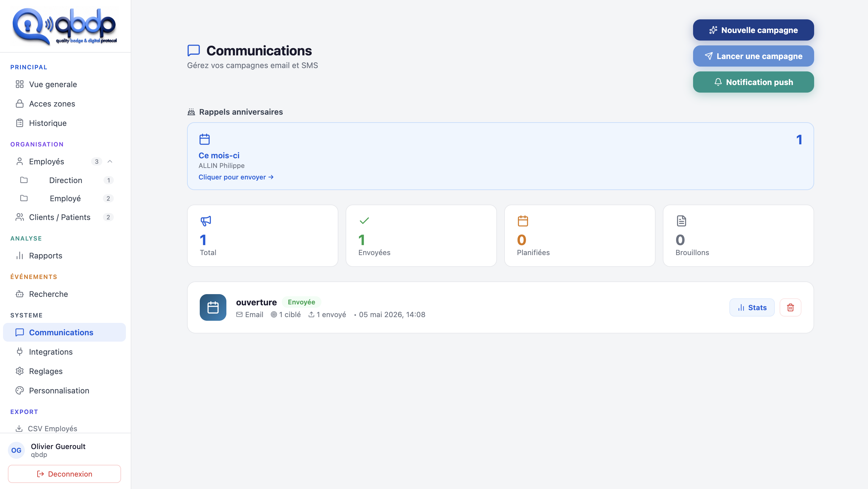Click the Personnalisation palette icon
The width and height of the screenshot is (868, 489).
[x=20, y=390]
